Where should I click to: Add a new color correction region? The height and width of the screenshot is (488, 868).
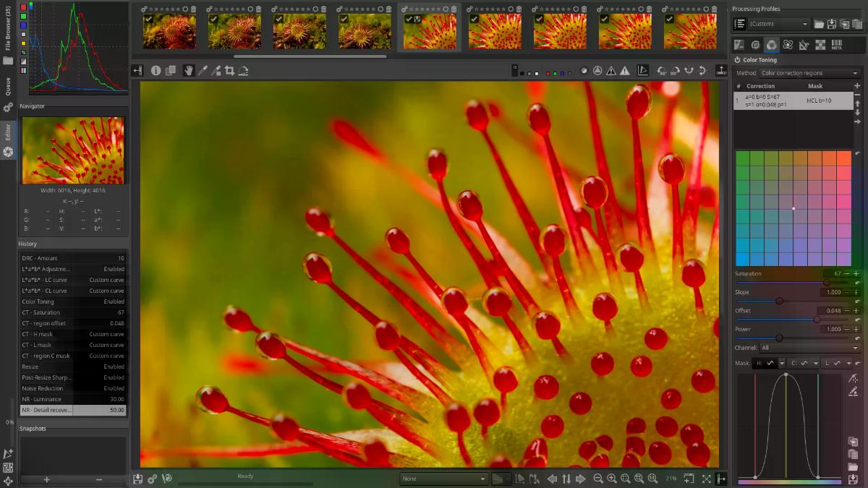click(857, 86)
